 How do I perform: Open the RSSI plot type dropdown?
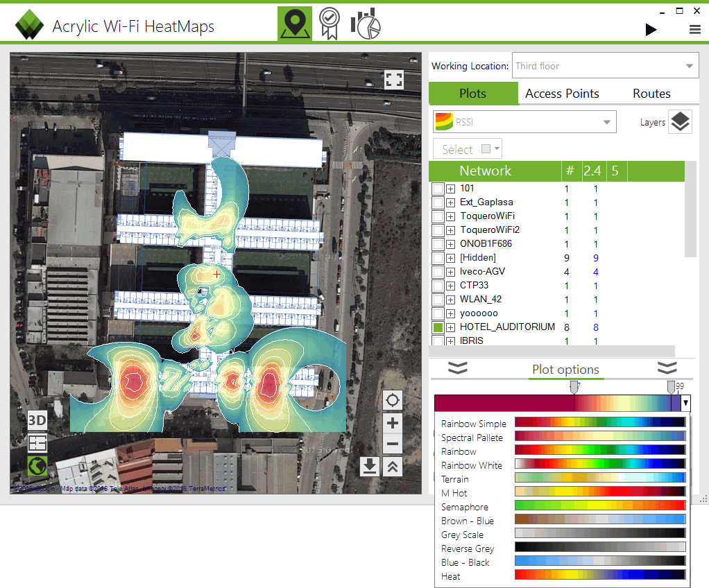pyautogui.click(x=524, y=122)
